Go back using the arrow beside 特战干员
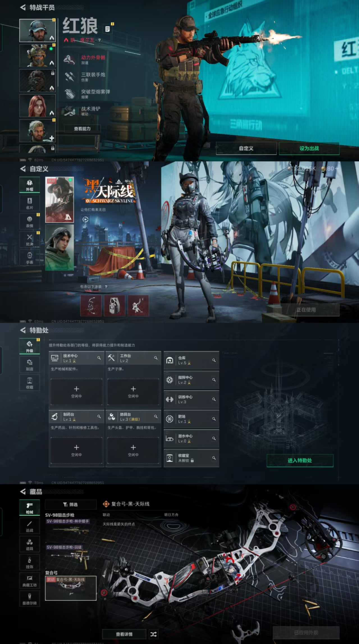The height and width of the screenshot is (644, 359). coord(23,7)
